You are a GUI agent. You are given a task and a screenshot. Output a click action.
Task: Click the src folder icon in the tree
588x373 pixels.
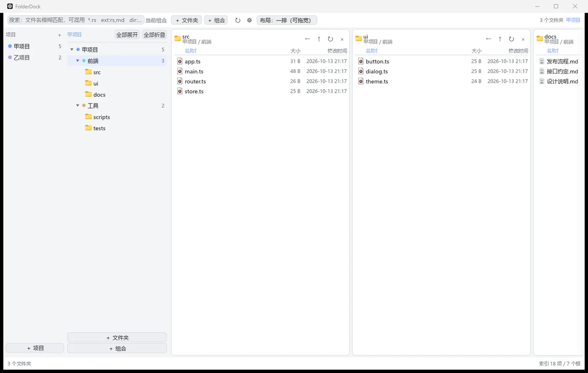pyautogui.click(x=88, y=72)
